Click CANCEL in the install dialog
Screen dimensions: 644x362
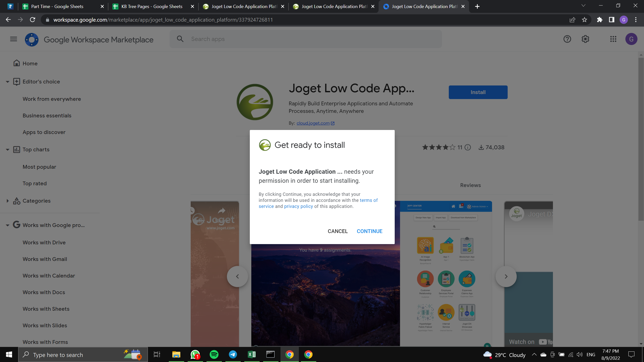(x=338, y=231)
